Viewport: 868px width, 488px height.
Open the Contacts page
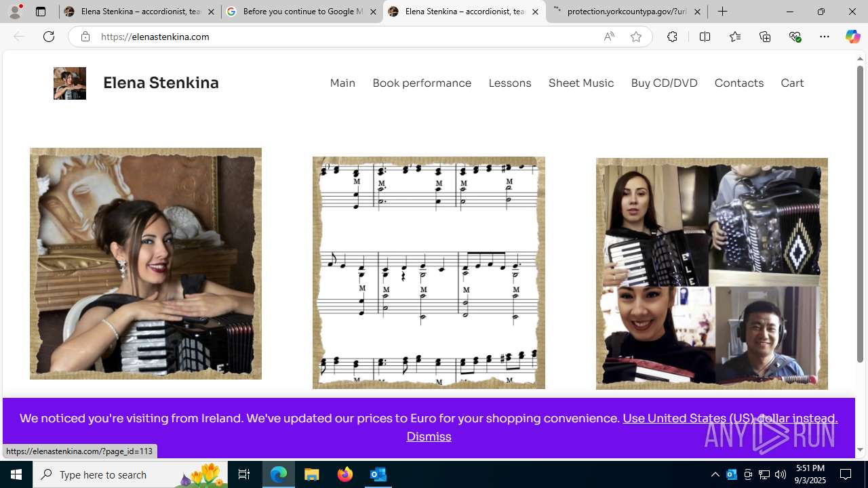pos(739,83)
